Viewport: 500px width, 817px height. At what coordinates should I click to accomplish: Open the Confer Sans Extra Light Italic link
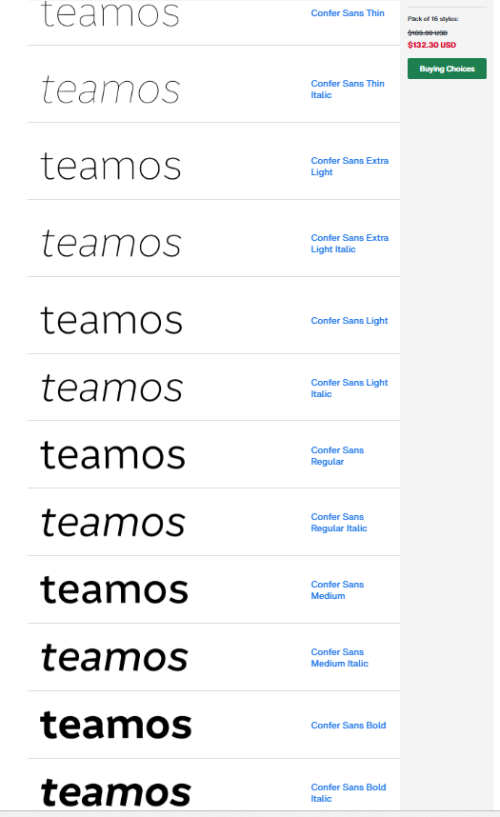coord(349,243)
